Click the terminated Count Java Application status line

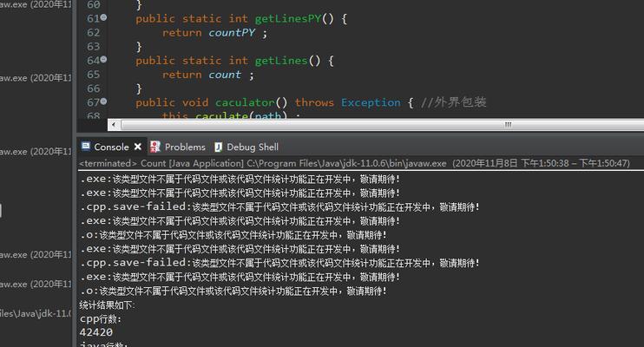coord(354,163)
